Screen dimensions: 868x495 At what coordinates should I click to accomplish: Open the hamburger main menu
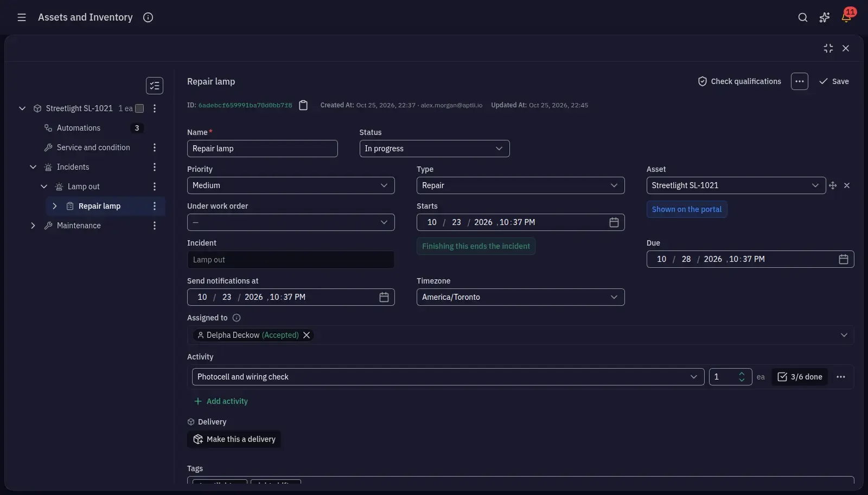coord(22,17)
